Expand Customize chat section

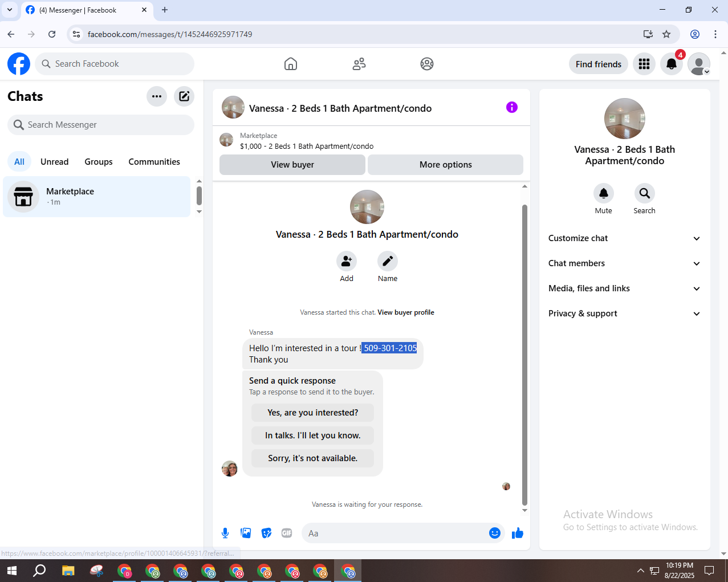pyautogui.click(x=625, y=238)
